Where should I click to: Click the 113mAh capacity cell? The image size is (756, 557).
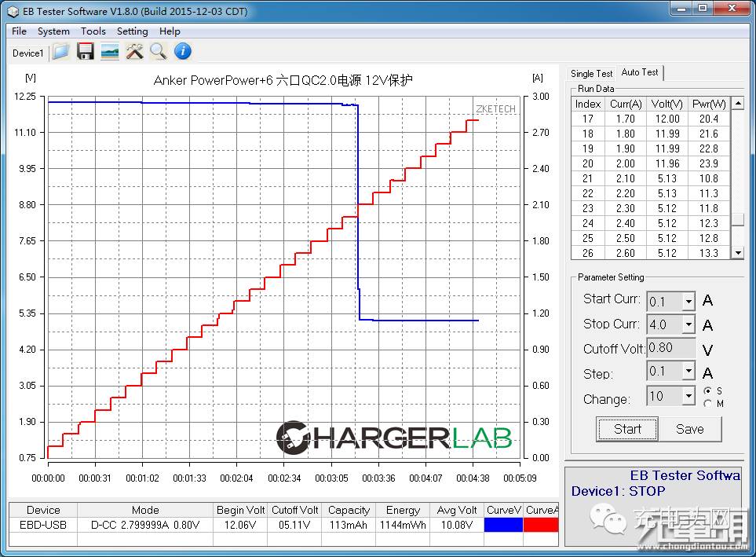(x=349, y=525)
